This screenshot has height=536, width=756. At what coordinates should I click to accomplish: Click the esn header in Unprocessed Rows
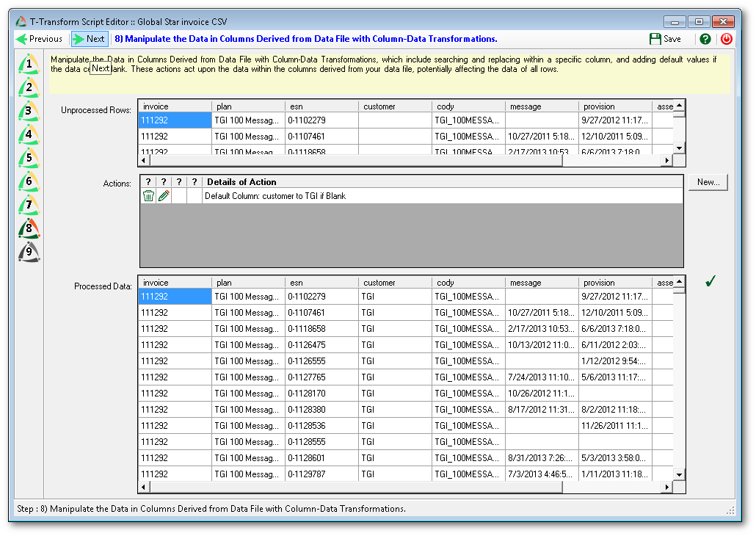click(321, 106)
